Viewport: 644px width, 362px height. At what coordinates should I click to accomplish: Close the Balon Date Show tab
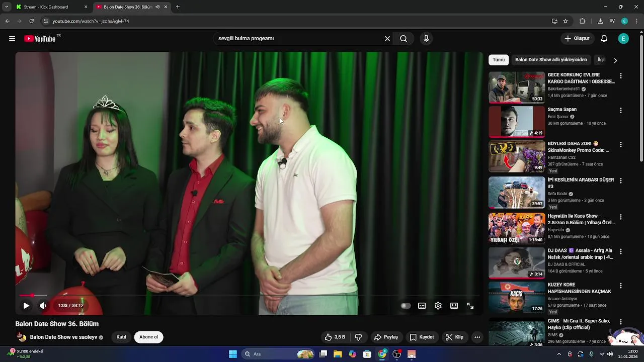pyautogui.click(x=166, y=7)
